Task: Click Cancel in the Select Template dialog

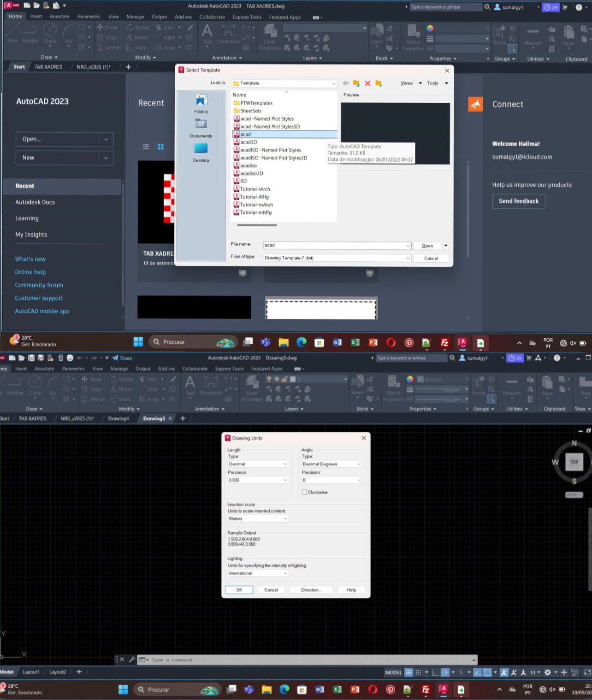Action: (x=431, y=259)
